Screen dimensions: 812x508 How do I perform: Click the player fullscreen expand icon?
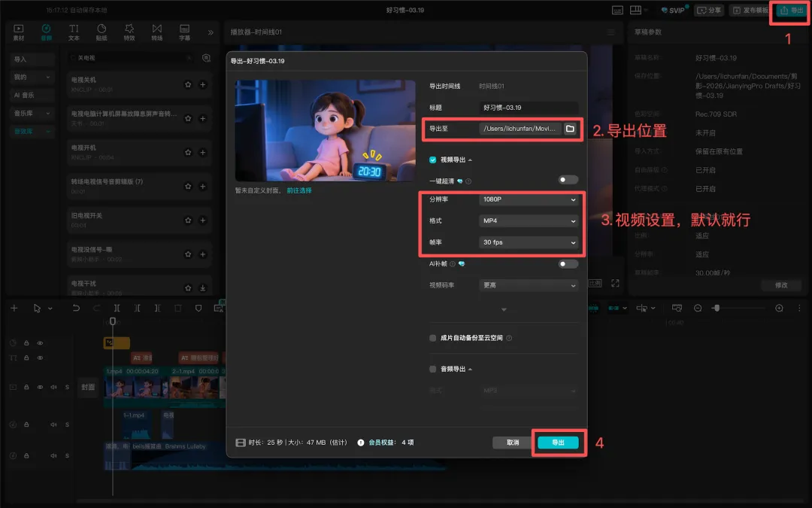(615, 283)
